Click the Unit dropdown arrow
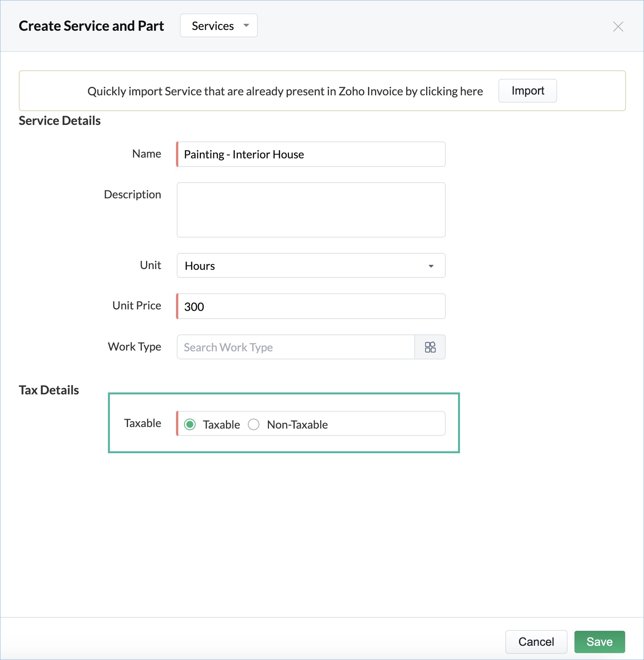The height and width of the screenshot is (660, 644). [x=431, y=266]
